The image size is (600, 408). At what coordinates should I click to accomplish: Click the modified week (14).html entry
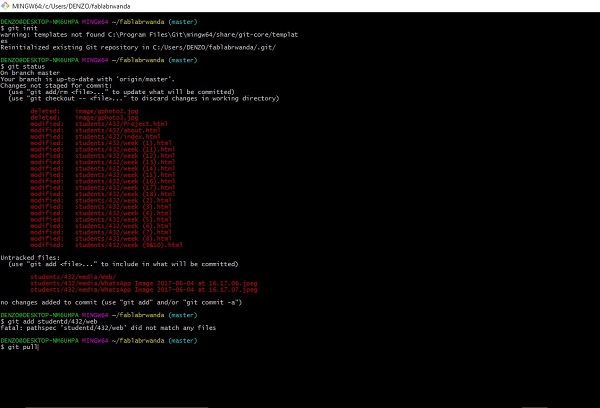(x=103, y=168)
